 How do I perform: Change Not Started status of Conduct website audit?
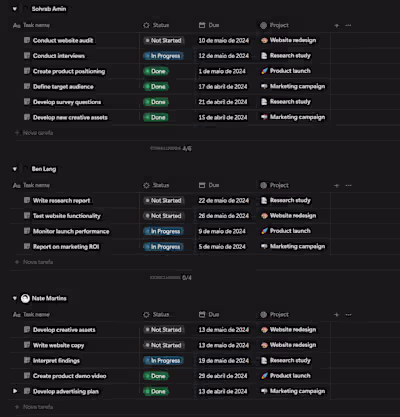(163, 40)
